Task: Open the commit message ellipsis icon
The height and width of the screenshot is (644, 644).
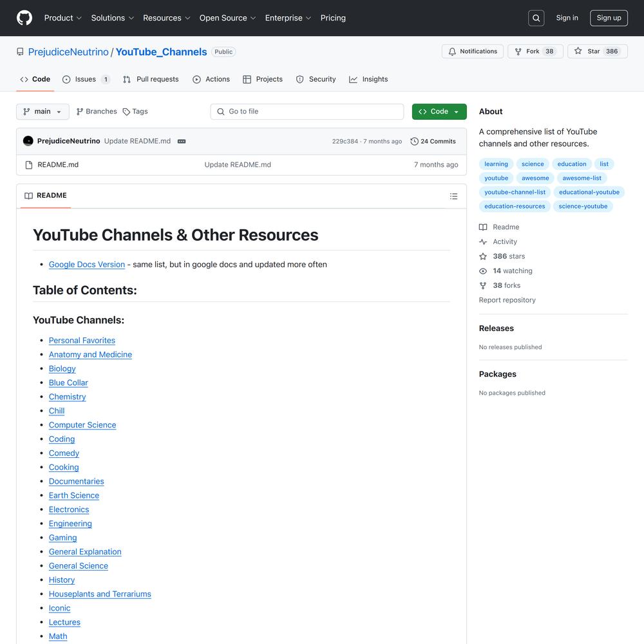Action: click(182, 141)
